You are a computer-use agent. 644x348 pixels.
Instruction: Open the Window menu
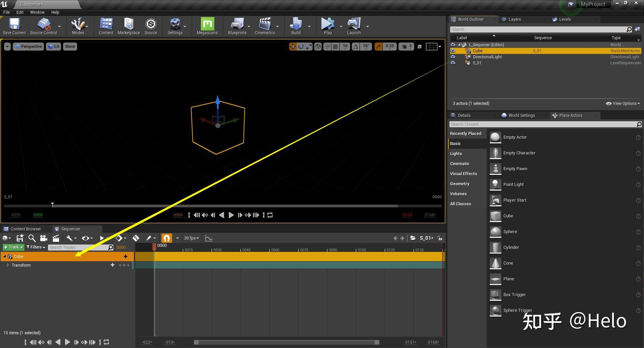point(37,12)
